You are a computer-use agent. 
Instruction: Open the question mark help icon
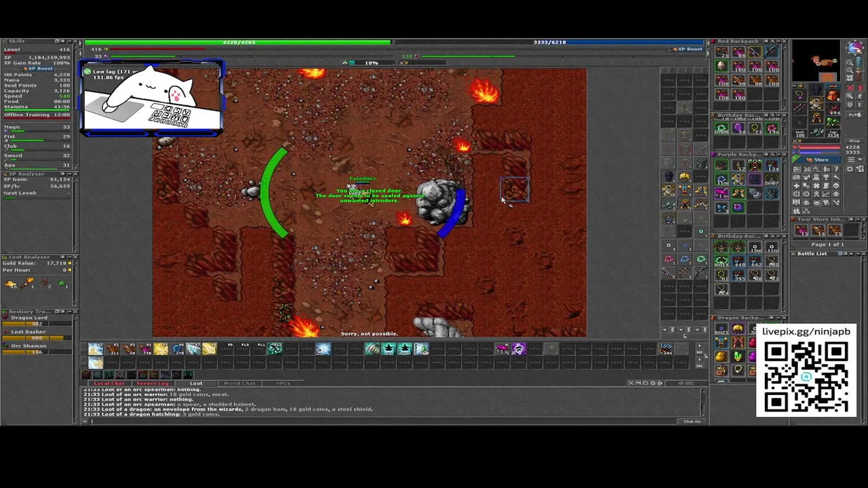click(x=836, y=169)
